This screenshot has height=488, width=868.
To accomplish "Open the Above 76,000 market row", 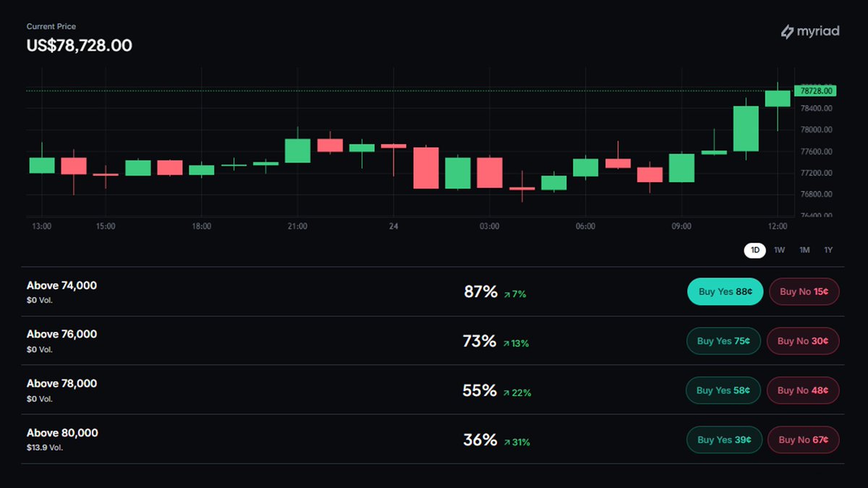I will click(434, 341).
